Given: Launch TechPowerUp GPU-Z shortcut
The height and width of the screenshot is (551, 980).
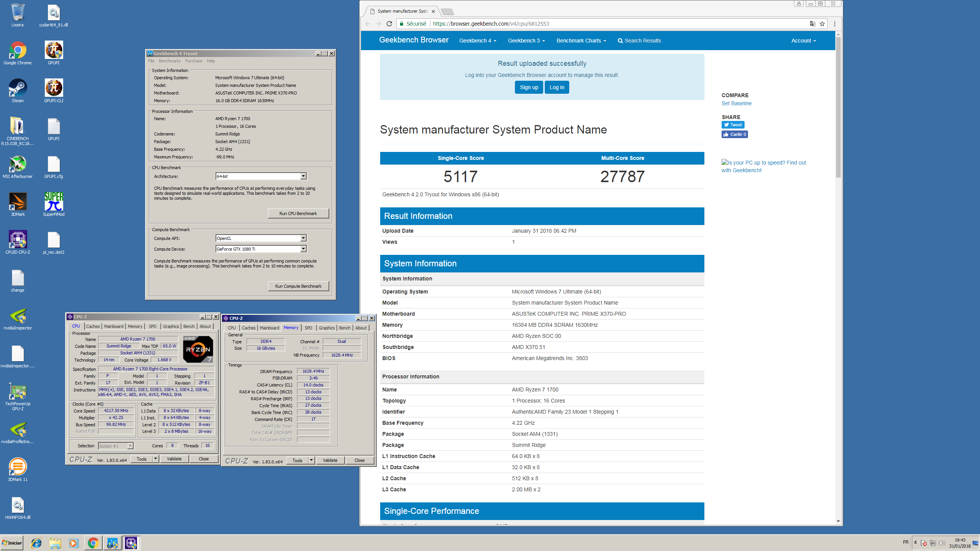Looking at the screenshot, I should tap(18, 397).
